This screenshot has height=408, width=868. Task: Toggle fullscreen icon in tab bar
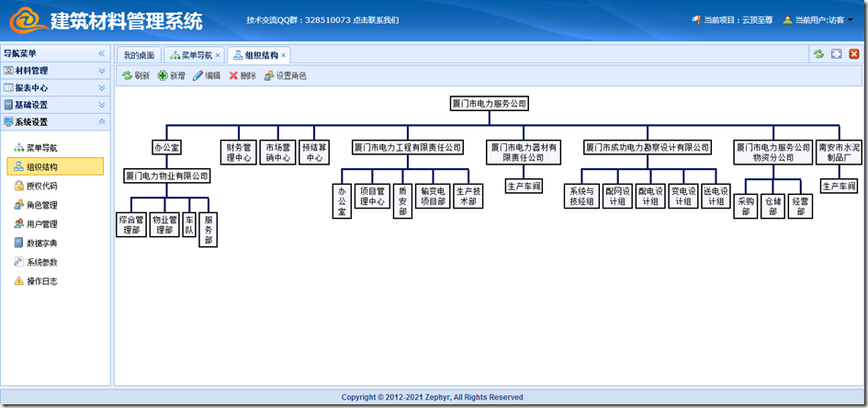pos(837,53)
